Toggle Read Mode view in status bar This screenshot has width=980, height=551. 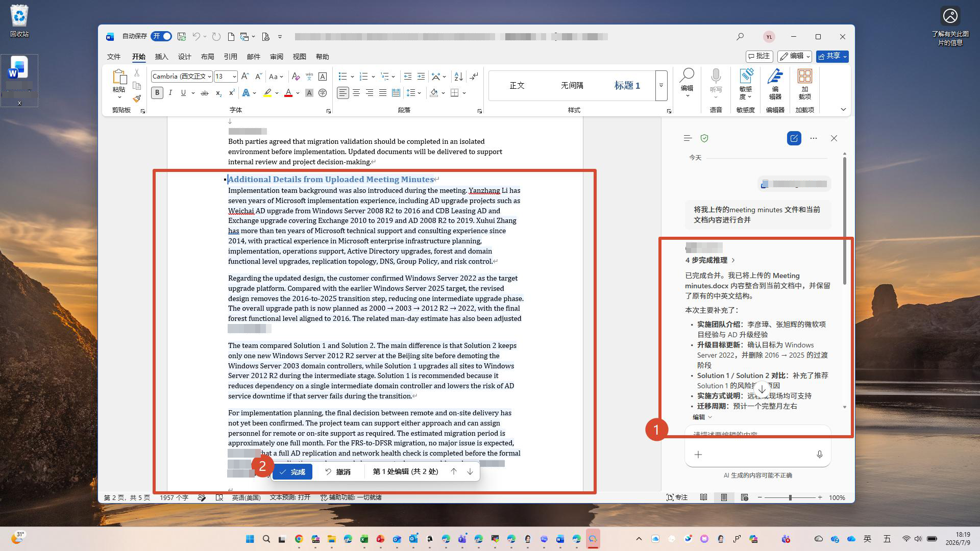click(703, 497)
